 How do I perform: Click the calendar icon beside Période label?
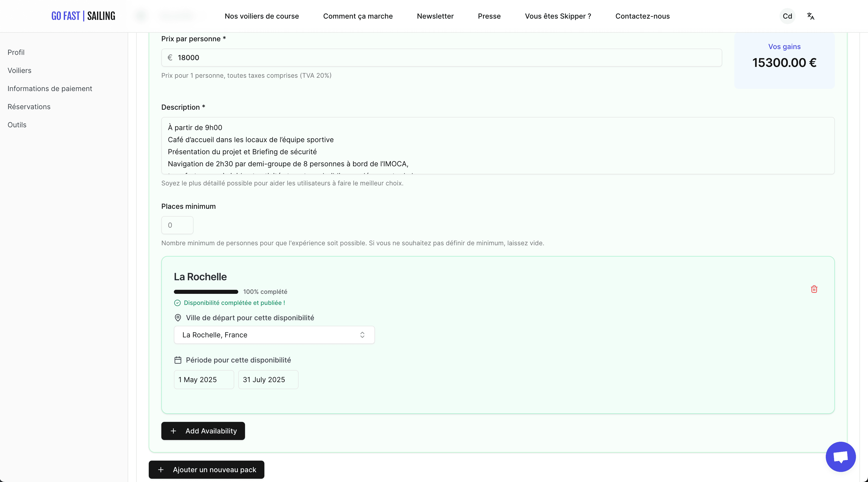tap(178, 360)
